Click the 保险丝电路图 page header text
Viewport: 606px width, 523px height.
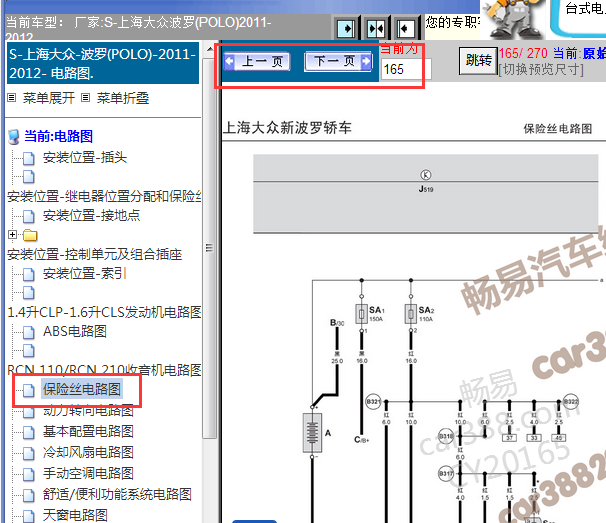pyautogui.click(x=558, y=129)
